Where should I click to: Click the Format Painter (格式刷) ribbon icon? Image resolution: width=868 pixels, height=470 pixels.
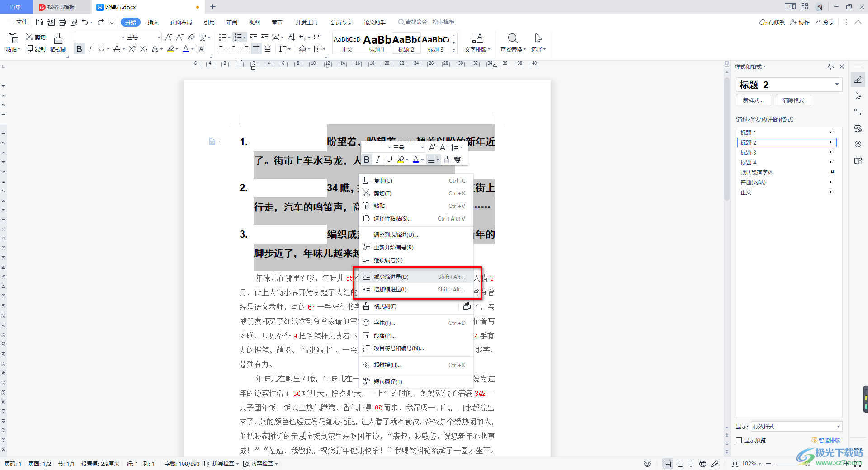58,38
